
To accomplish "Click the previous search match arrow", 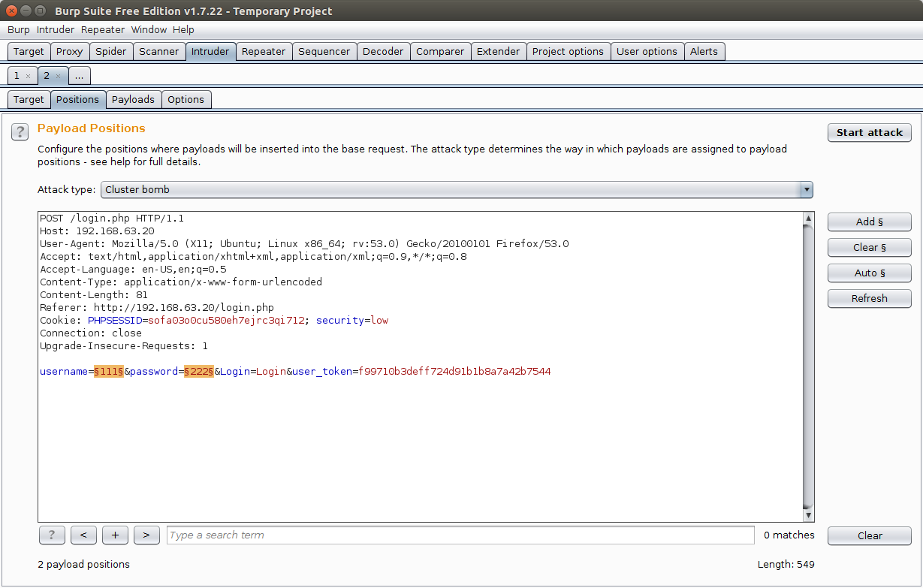I will click(x=83, y=535).
